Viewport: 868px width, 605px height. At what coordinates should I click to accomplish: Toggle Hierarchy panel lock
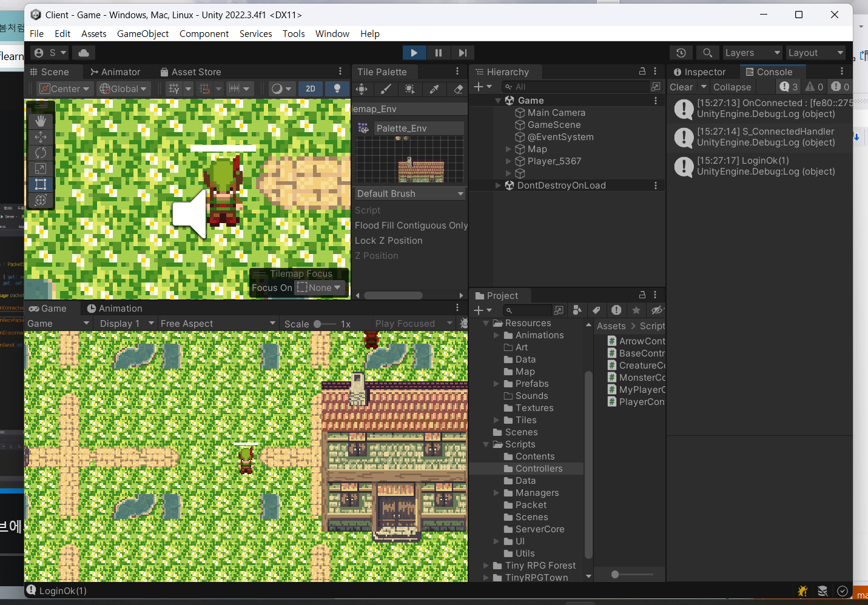click(x=642, y=72)
